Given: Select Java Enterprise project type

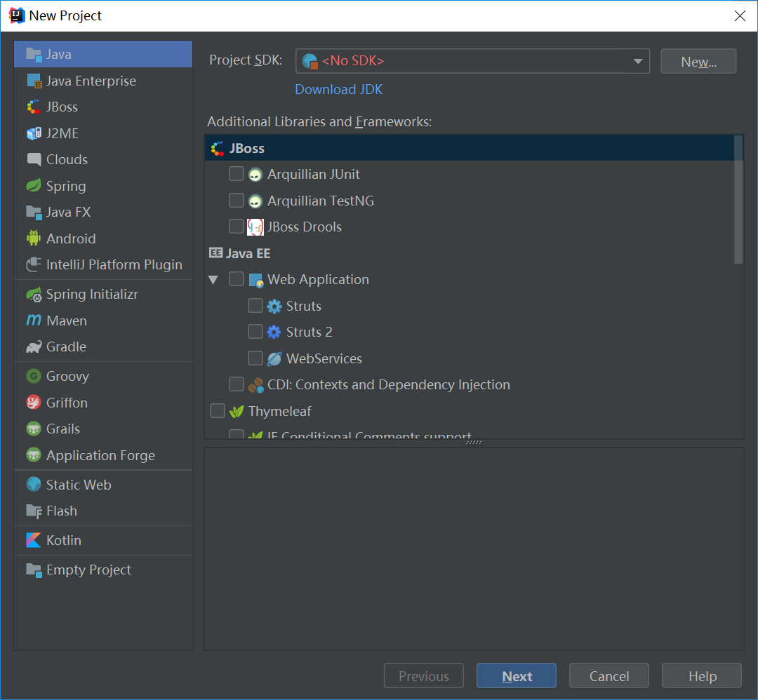Looking at the screenshot, I should [x=103, y=81].
